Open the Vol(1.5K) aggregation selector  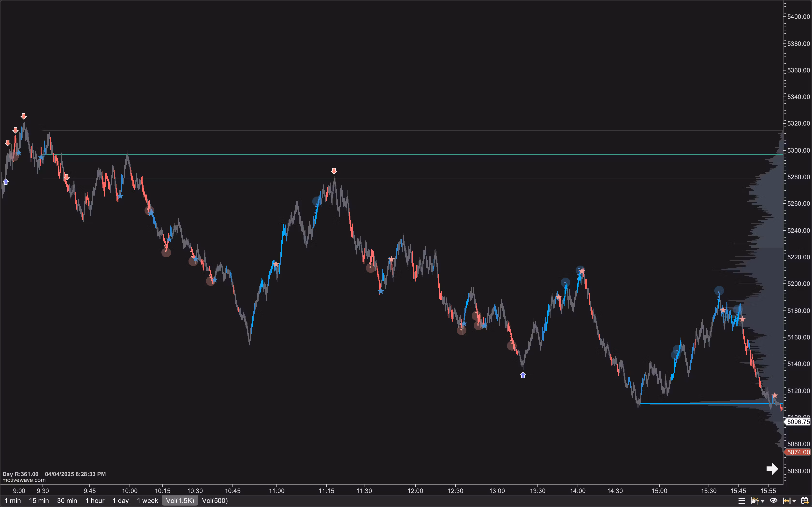180,501
